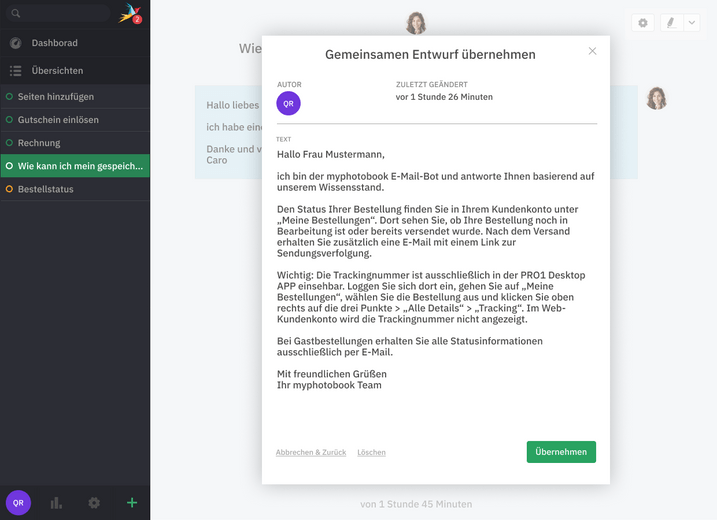Click the green Übernehmen button
The width and height of the screenshot is (717, 520).
click(x=561, y=452)
